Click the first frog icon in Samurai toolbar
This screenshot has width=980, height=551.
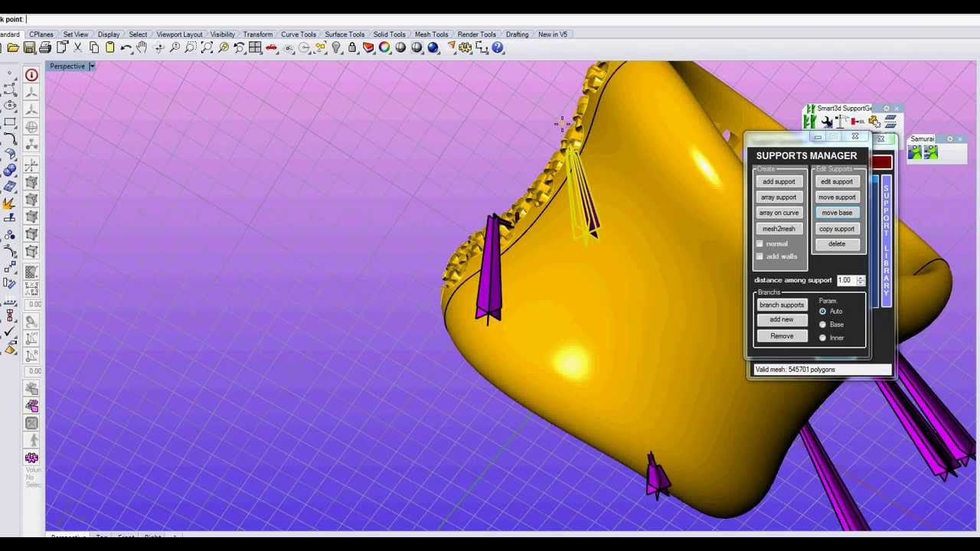coord(915,152)
